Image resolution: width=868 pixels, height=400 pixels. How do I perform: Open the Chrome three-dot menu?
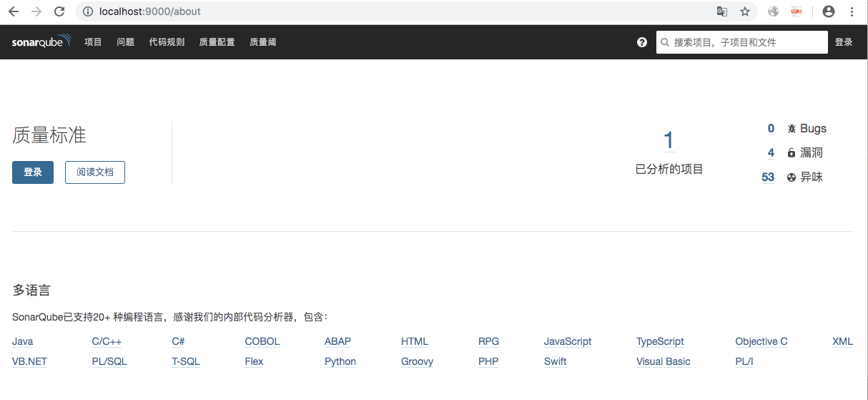click(x=852, y=11)
